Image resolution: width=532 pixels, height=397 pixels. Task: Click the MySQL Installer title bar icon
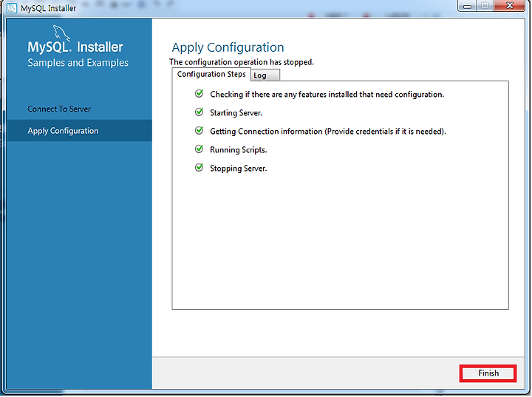(12, 8)
